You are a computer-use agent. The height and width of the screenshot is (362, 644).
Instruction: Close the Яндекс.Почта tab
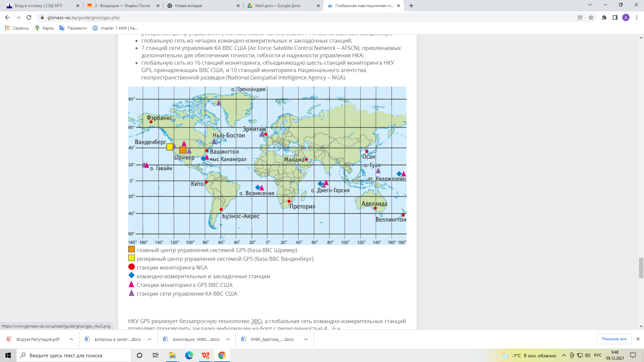click(158, 6)
